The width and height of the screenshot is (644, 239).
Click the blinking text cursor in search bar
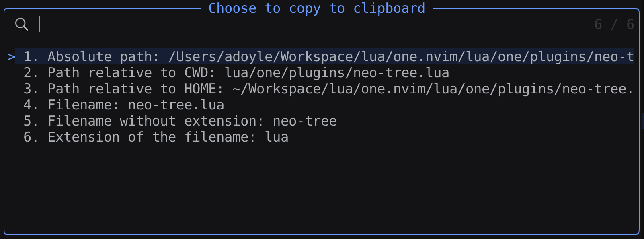tap(40, 24)
